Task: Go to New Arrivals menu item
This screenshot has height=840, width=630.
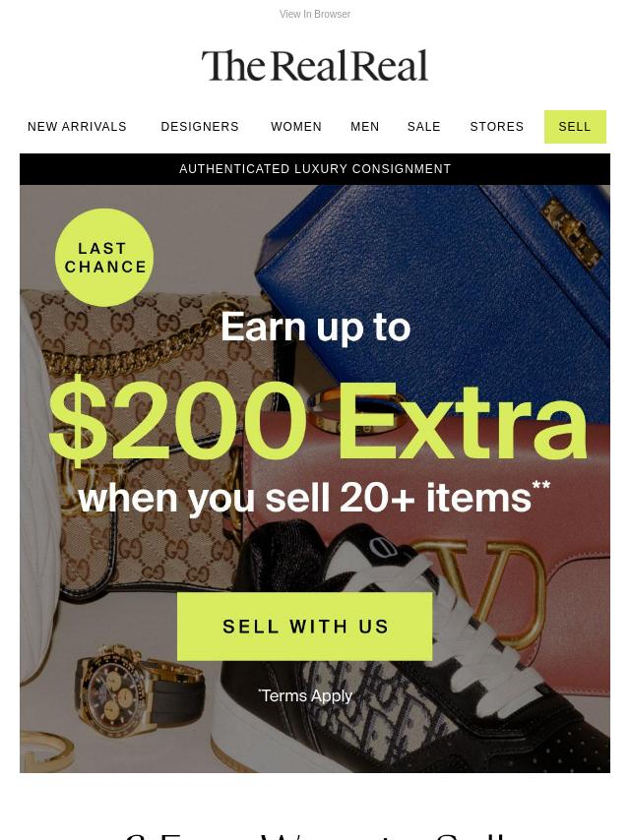Action: [x=77, y=127]
